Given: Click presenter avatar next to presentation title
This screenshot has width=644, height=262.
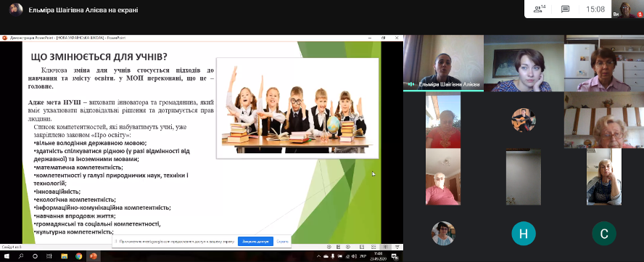Looking at the screenshot, I should point(16,9).
